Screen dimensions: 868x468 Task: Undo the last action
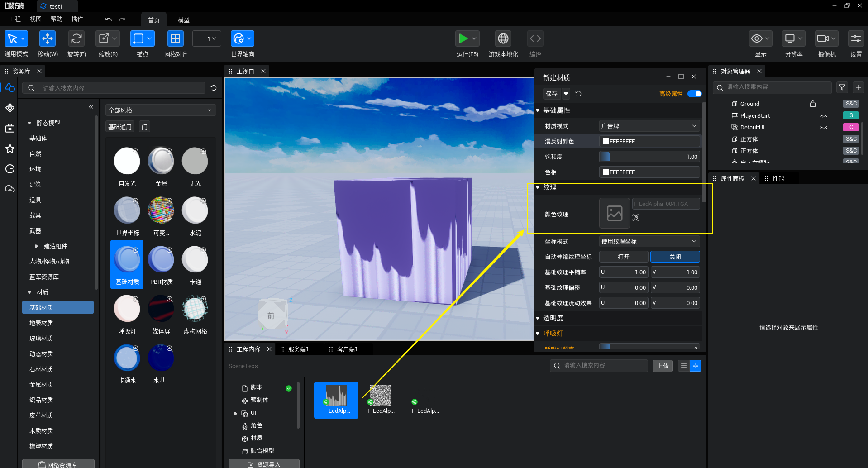click(x=108, y=19)
